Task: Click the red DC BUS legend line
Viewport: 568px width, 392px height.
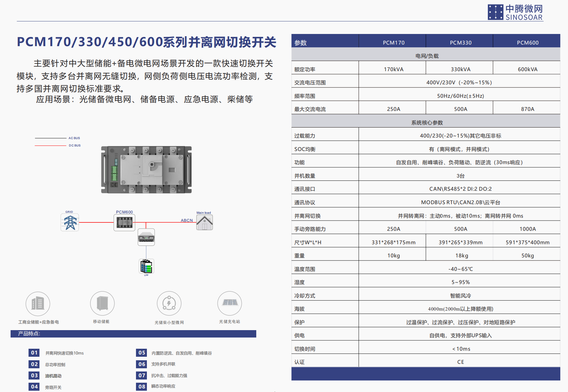Action: coord(50,146)
